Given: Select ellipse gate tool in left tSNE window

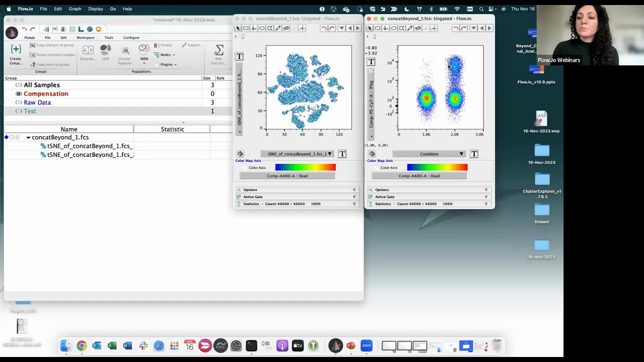Looking at the screenshot, I should [262, 28].
